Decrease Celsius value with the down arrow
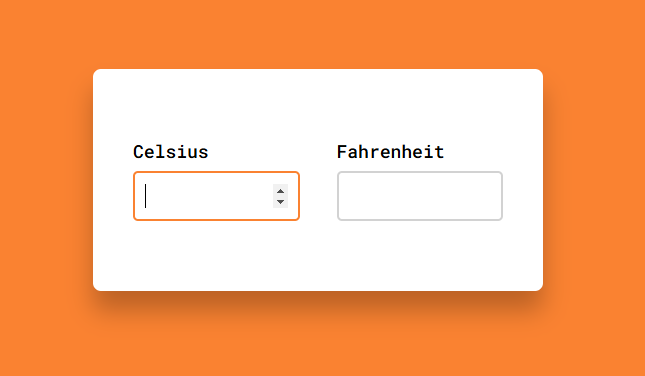The image size is (645, 376). [x=281, y=202]
